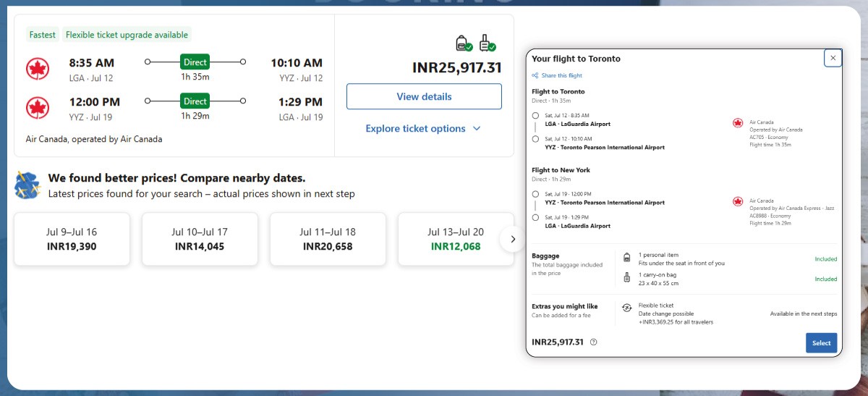Choose the Jul 10–Jul 17 price card

(200, 239)
